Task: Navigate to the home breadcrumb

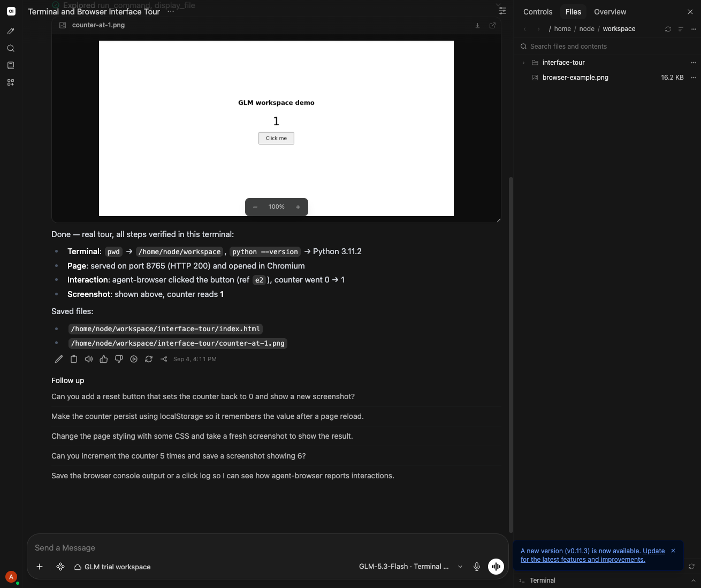Action: (562, 29)
